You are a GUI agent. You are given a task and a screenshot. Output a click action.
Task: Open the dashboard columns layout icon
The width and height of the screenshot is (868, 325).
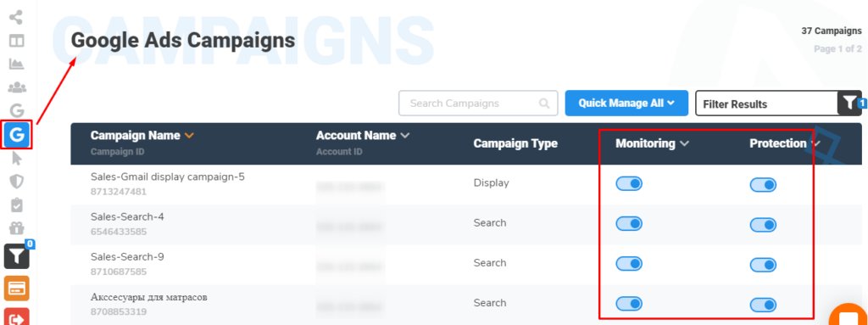tap(17, 41)
